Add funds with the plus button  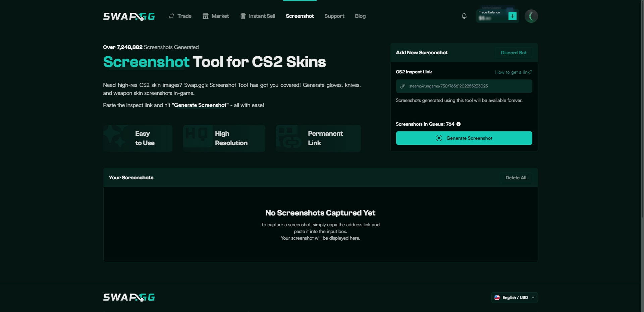click(513, 16)
